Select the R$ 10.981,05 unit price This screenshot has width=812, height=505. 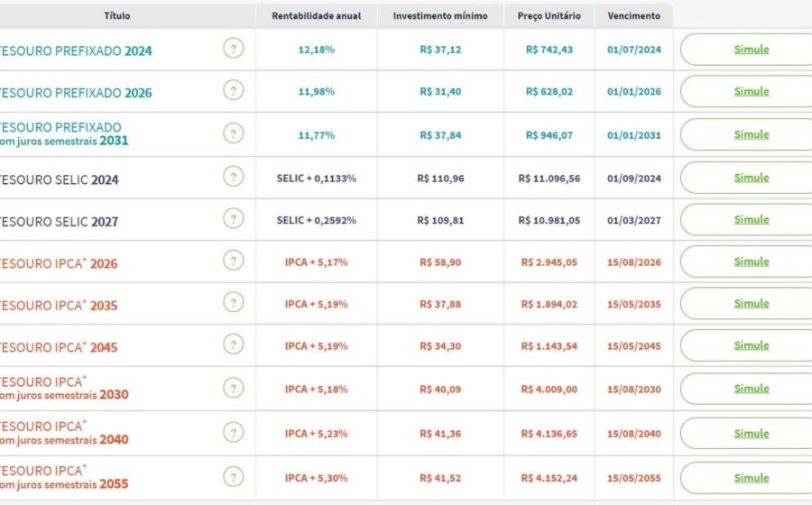549,220
